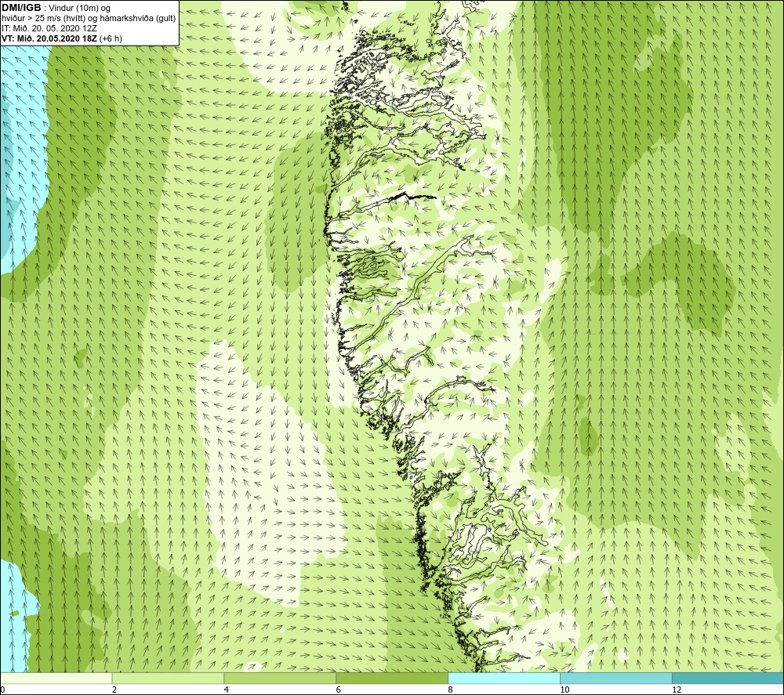Click the 0–2 m/s pale legend swatch
The height and width of the screenshot is (695, 784).
(x=56, y=679)
